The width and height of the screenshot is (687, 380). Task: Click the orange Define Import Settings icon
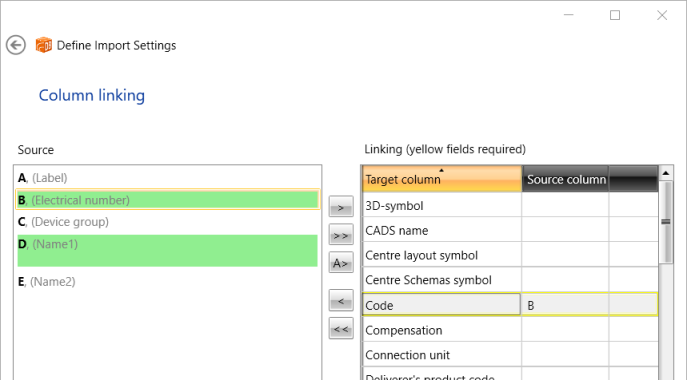pyautogui.click(x=43, y=45)
